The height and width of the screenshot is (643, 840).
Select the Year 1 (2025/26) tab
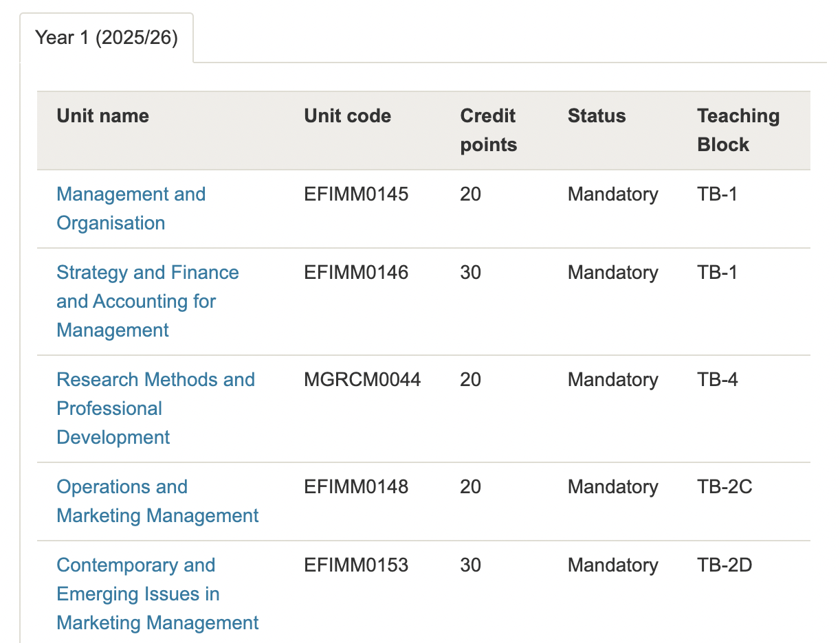click(x=107, y=38)
